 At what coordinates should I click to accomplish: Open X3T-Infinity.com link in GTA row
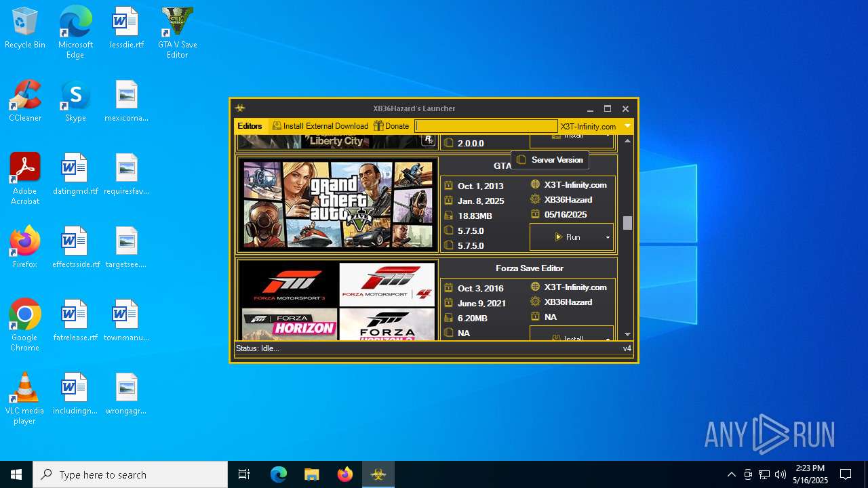tap(575, 184)
